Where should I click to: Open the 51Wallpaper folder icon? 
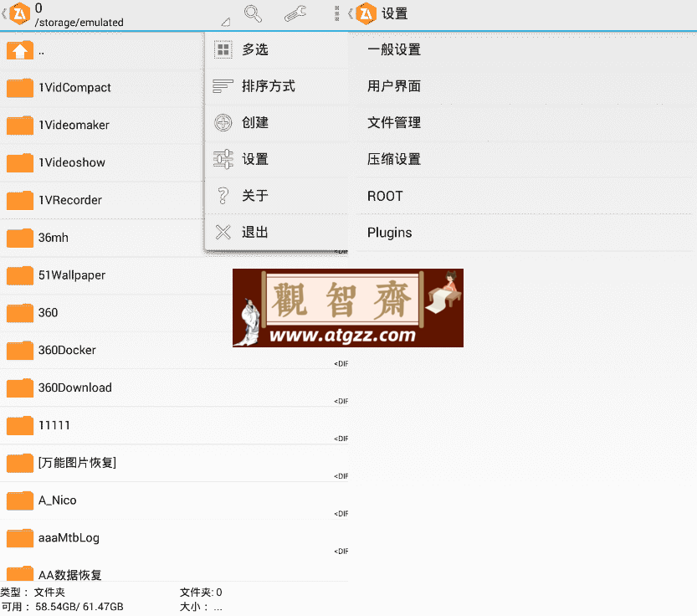pyautogui.click(x=20, y=275)
